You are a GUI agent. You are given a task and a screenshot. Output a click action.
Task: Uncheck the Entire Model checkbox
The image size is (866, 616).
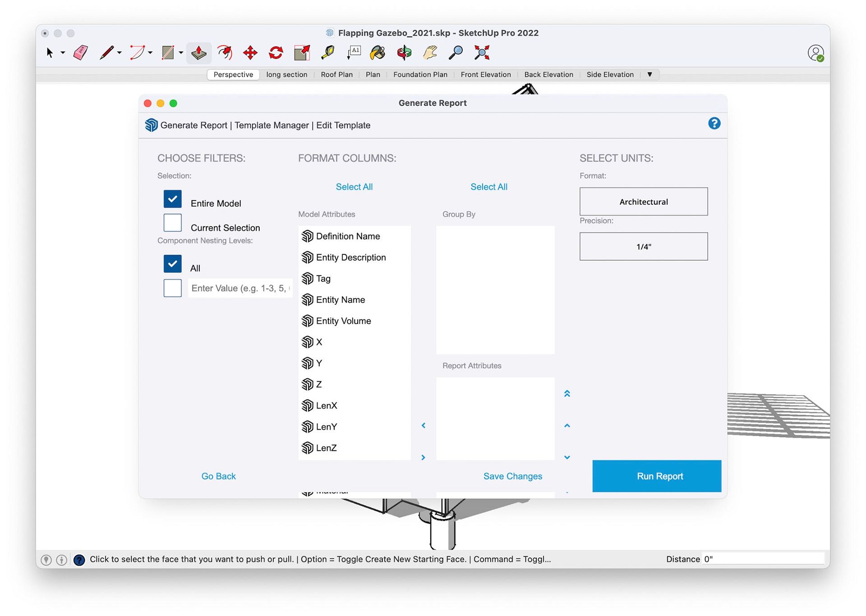pos(172,199)
